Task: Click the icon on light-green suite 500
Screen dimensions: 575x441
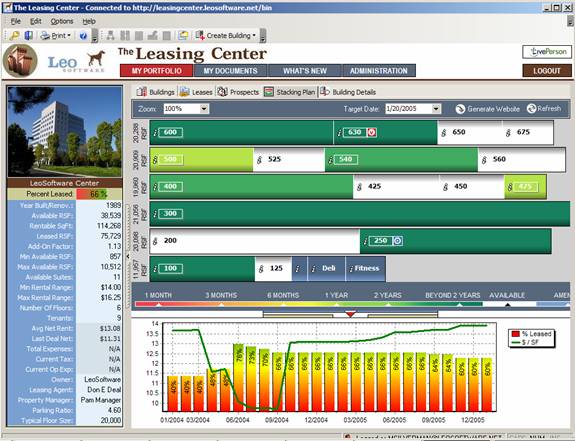Action: point(155,159)
